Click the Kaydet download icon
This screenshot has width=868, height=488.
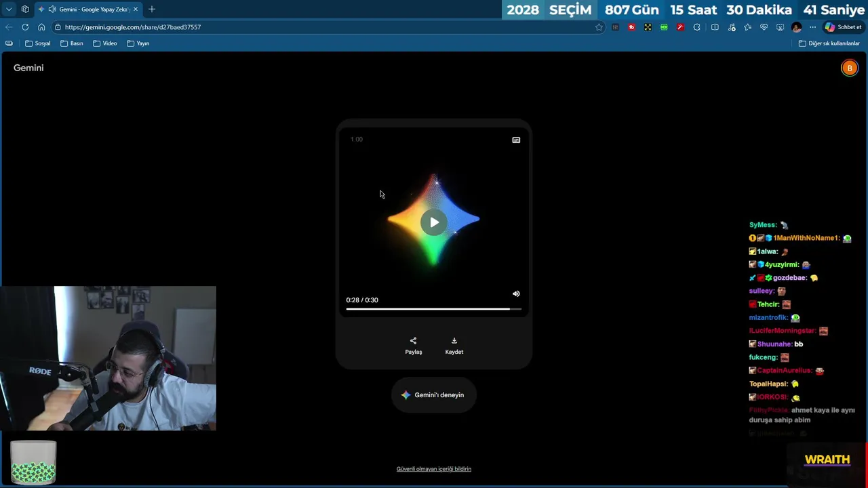click(x=454, y=341)
